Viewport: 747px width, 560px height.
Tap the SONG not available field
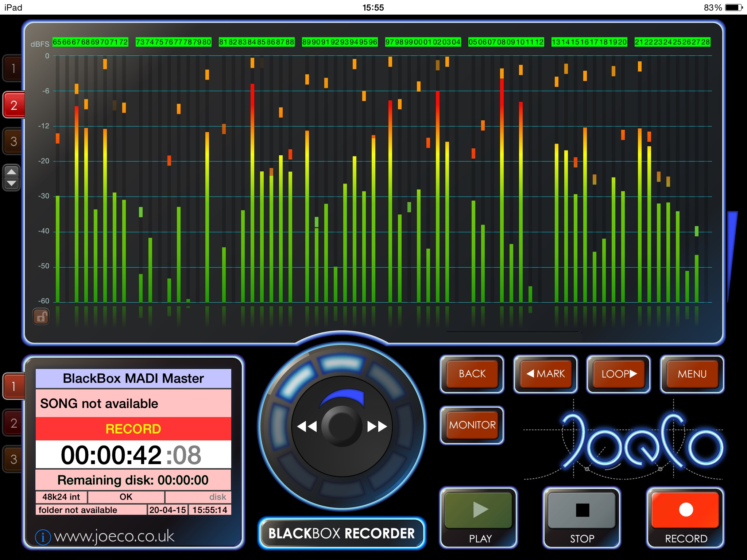click(x=133, y=404)
